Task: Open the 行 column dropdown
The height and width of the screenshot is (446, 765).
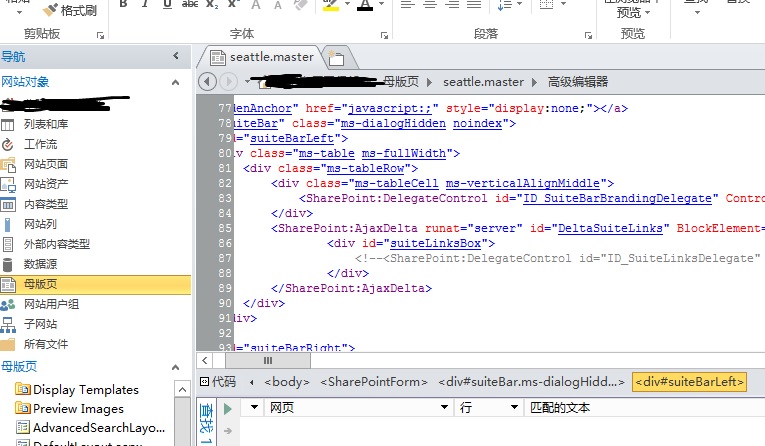Action: (514, 407)
